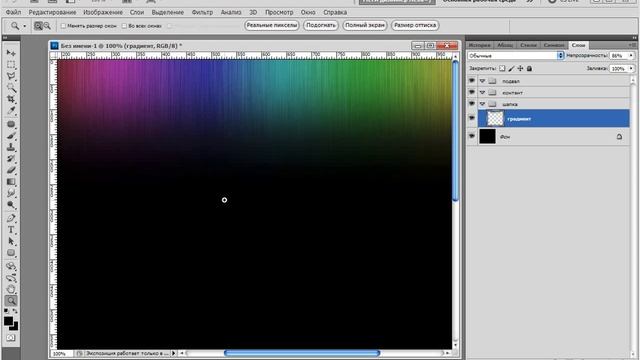Open Zoom tool preset picker arrow
This screenshot has width=640, height=360.
[24, 26]
